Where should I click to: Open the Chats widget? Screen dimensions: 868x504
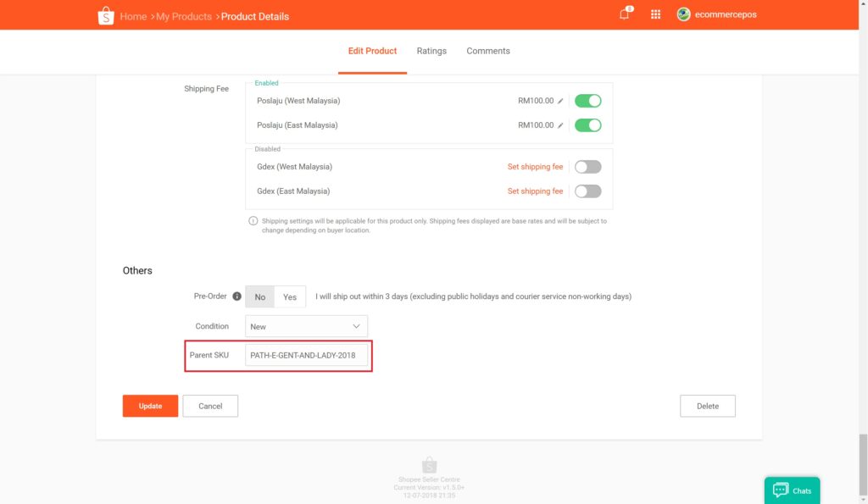[x=792, y=490]
